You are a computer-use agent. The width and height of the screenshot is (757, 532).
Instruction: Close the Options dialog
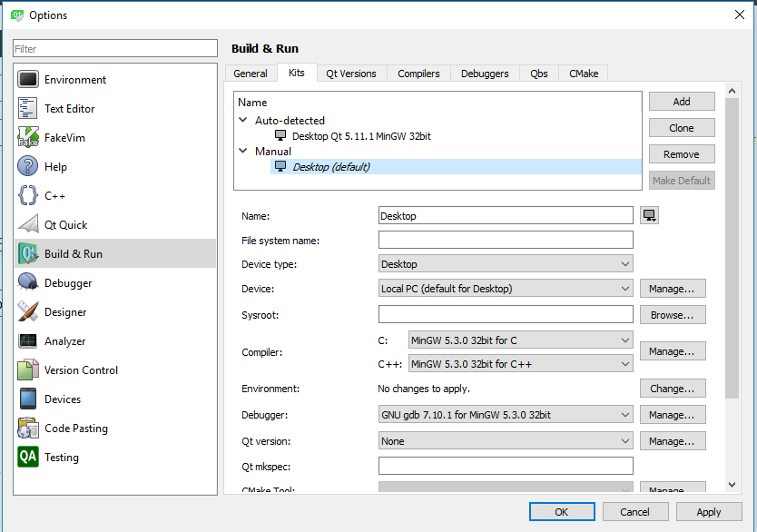coord(739,15)
